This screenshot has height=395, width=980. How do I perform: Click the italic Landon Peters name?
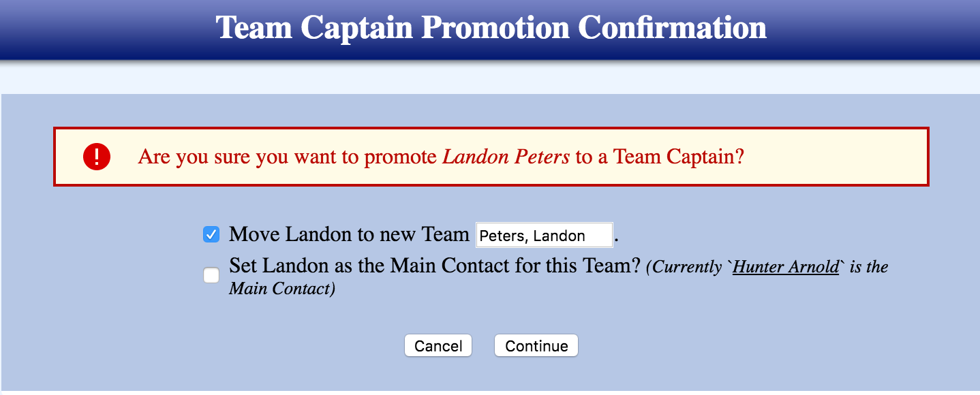506,157
